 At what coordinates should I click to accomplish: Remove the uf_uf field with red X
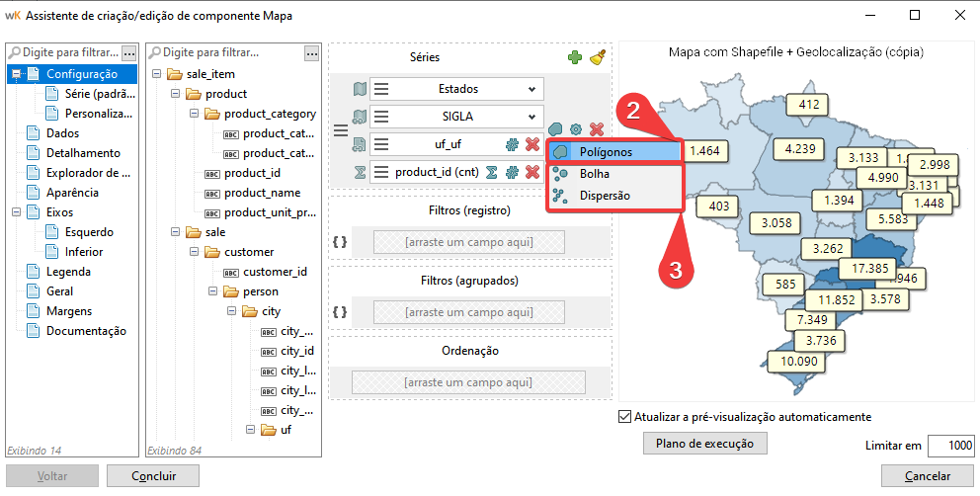tap(532, 144)
